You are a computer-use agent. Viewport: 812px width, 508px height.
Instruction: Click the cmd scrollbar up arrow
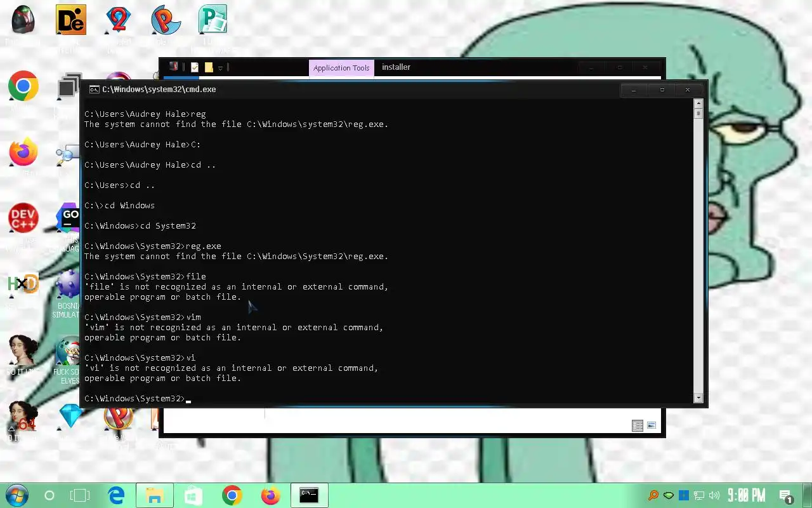coord(698,104)
